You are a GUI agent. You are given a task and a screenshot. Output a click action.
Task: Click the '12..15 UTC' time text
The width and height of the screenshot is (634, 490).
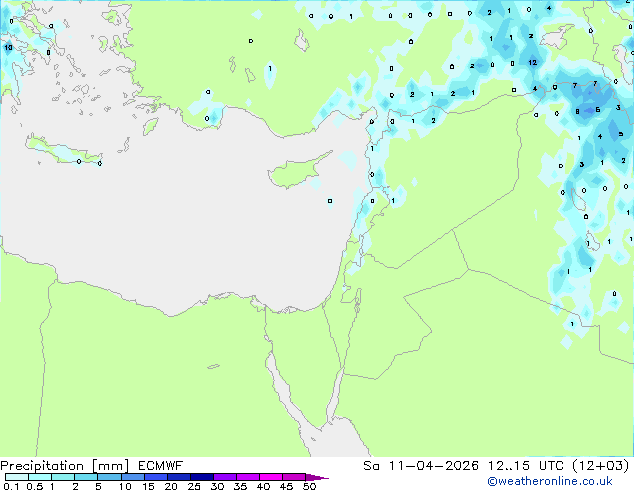point(525,466)
